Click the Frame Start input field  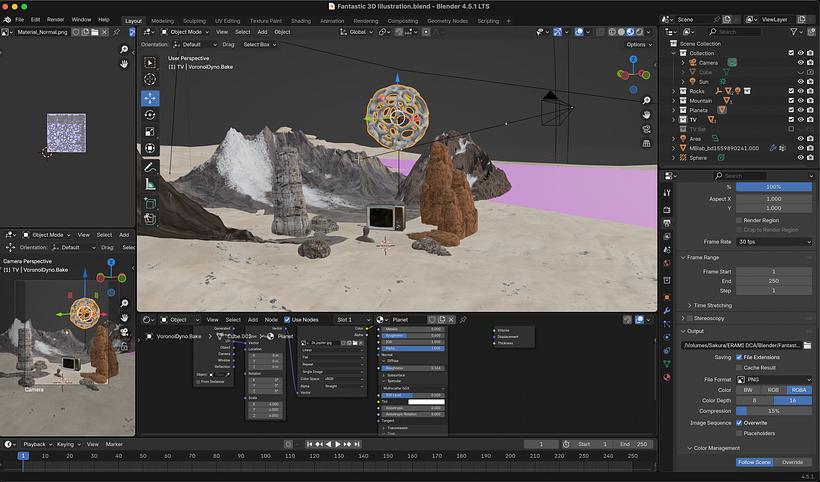[773, 272]
